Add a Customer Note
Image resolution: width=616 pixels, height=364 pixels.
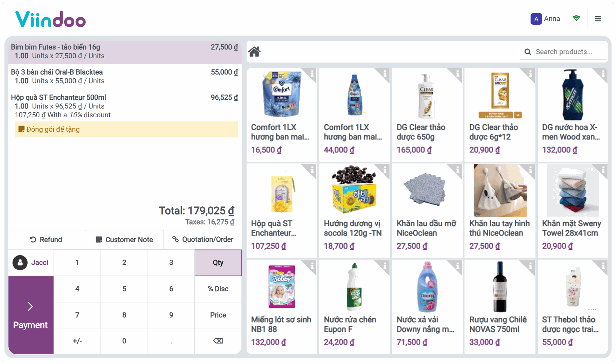tap(124, 240)
